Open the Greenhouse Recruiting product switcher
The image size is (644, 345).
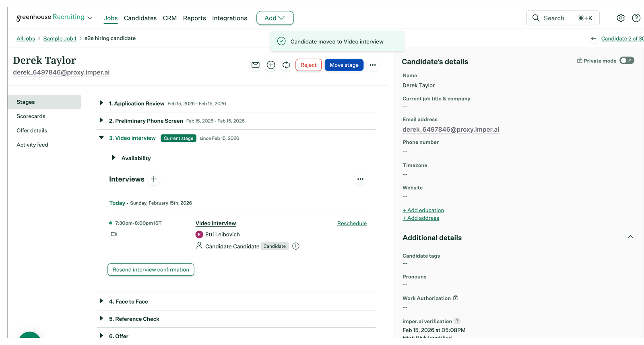[x=54, y=17]
